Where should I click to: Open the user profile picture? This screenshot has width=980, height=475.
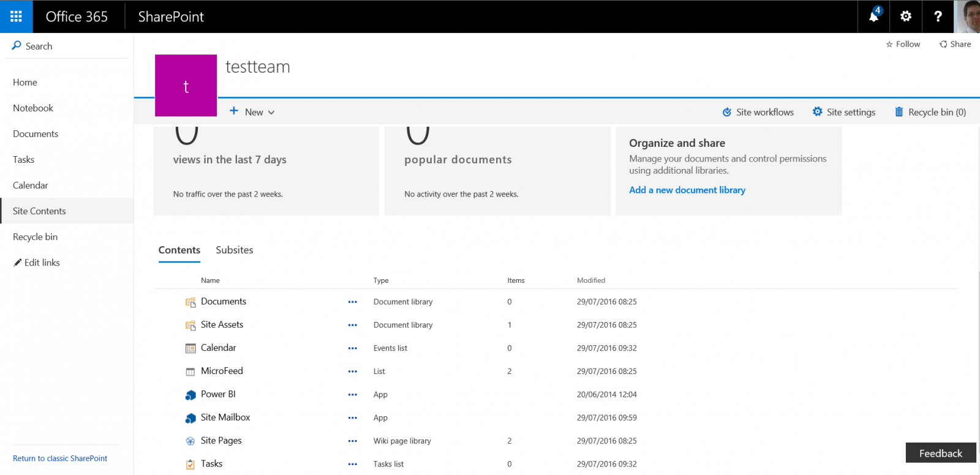click(967, 17)
